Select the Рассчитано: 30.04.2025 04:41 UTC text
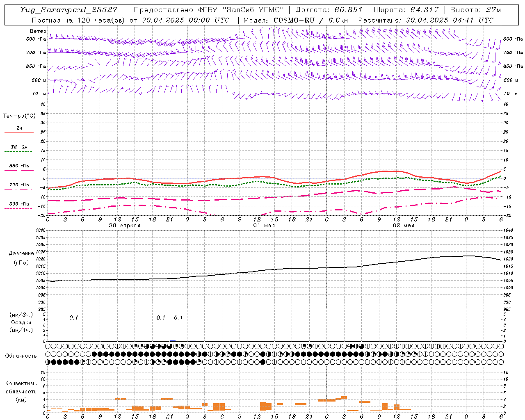The width and height of the screenshot is (525, 420). [x=426, y=20]
